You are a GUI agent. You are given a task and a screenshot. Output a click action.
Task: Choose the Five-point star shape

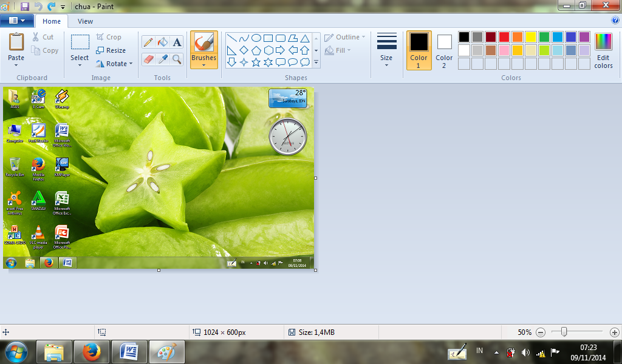coord(256,61)
